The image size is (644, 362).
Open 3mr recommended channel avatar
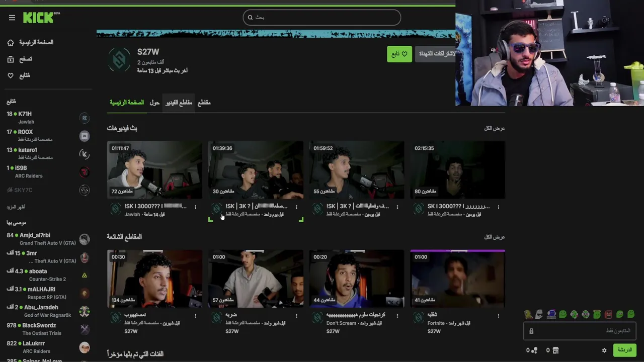85,257
